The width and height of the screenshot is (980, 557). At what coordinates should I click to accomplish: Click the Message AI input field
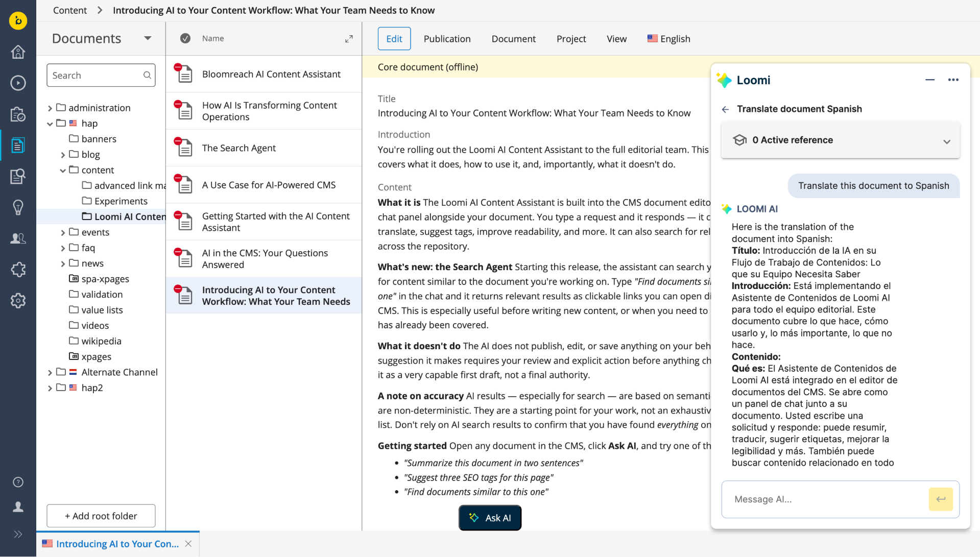click(825, 499)
